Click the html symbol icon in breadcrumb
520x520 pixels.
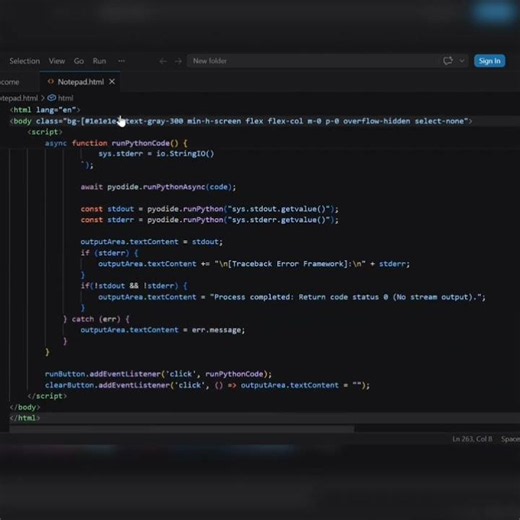52,98
